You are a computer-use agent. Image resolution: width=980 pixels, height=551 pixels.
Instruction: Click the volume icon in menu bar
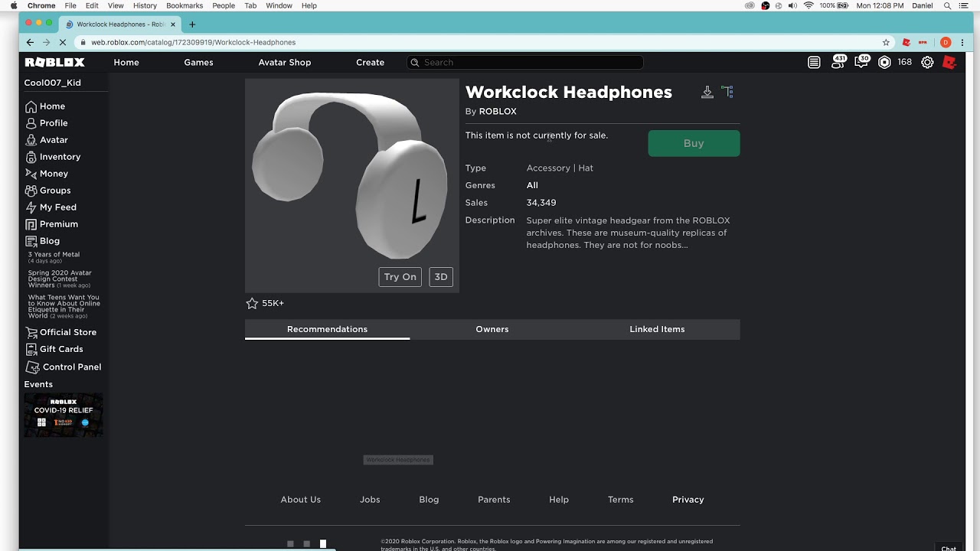(x=793, y=5)
